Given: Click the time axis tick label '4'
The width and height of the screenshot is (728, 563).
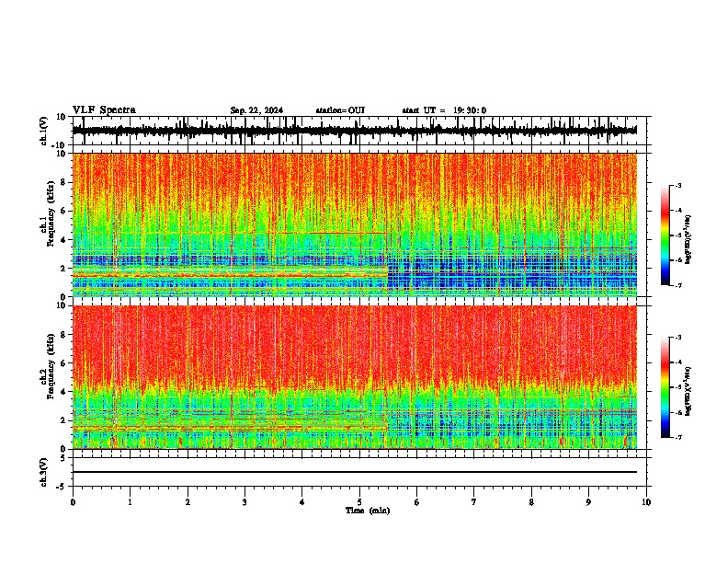Looking at the screenshot, I should [302, 502].
